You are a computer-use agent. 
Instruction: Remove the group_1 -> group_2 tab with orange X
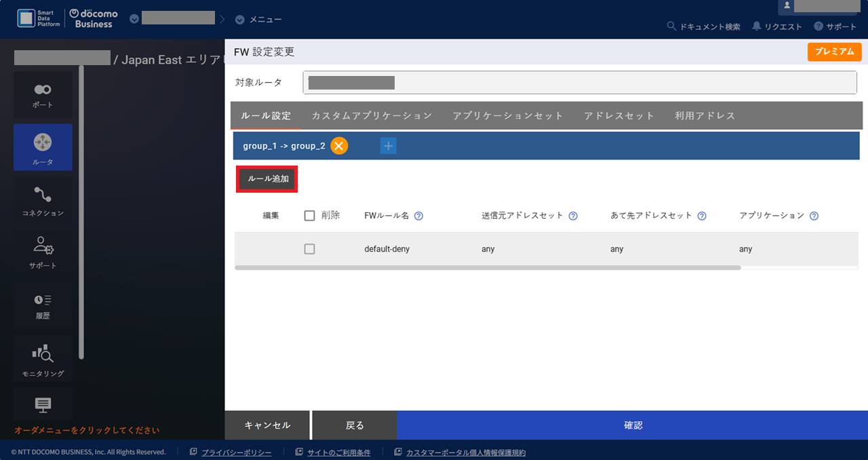(339, 146)
